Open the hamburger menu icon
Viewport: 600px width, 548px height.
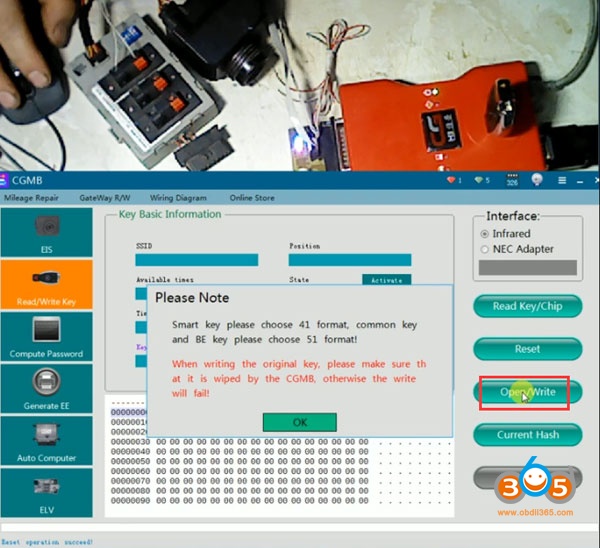tap(562, 180)
